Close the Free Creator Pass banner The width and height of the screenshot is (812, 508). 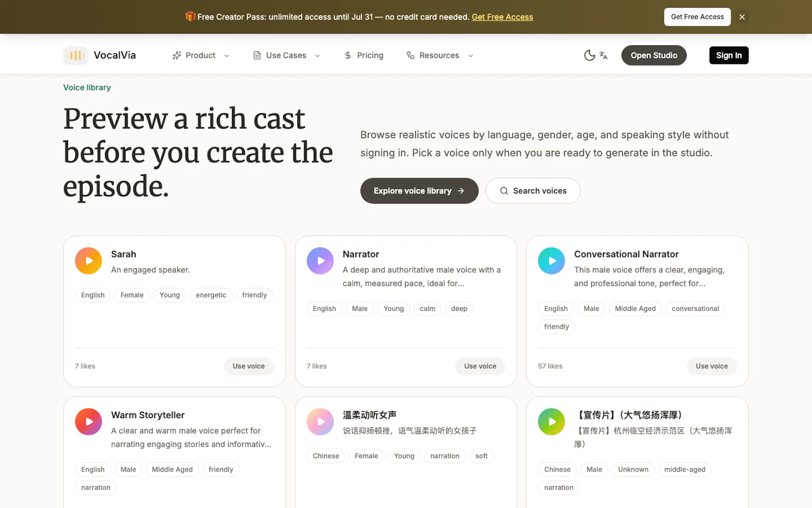point(742,17)
